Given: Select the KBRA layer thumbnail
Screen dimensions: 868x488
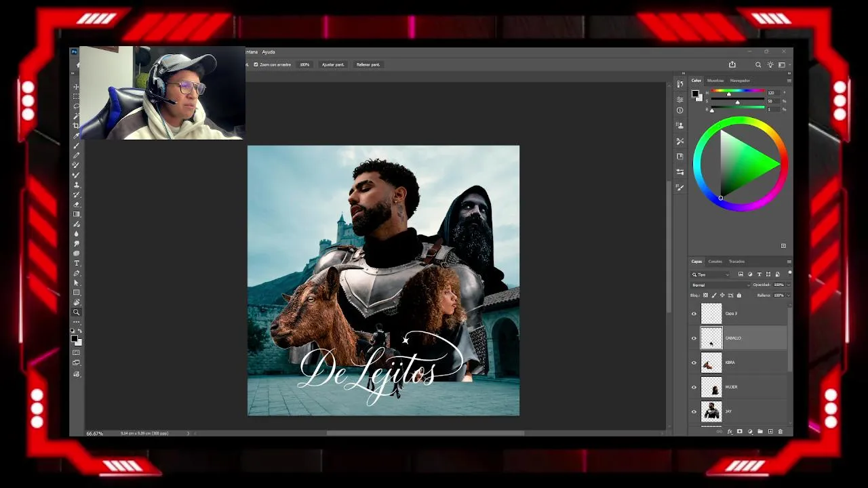Looking at the screenshot, I should [711, 363].
